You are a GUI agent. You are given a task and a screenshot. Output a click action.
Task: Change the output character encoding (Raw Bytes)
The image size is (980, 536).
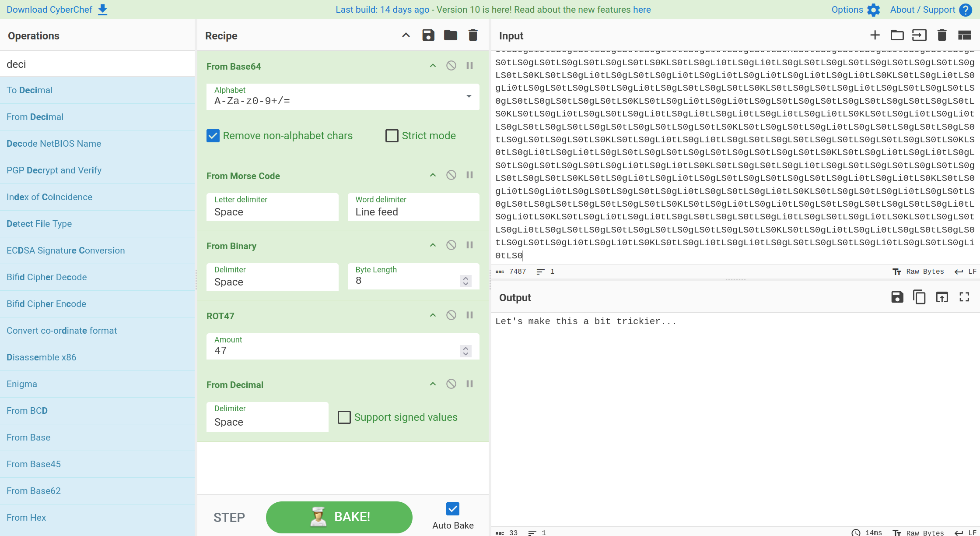click(x=918, y=532)
